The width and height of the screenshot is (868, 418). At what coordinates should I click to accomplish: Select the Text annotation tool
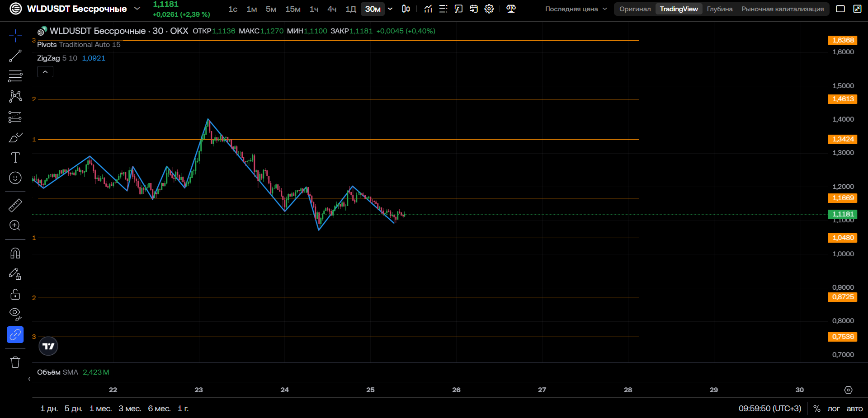tap(15, 157)
